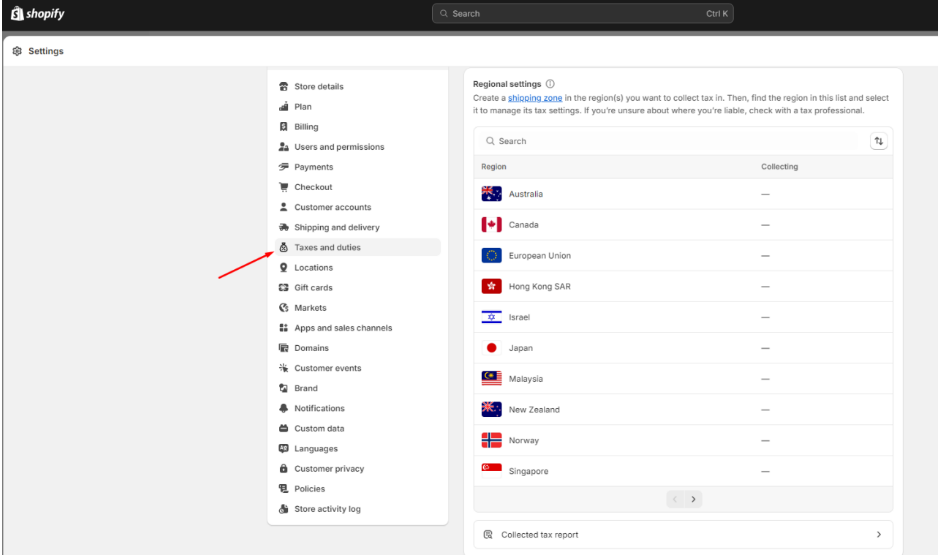This screenshot has width=938, height=555.
Task: Click the Policies icon
Action: coord(284,489)
